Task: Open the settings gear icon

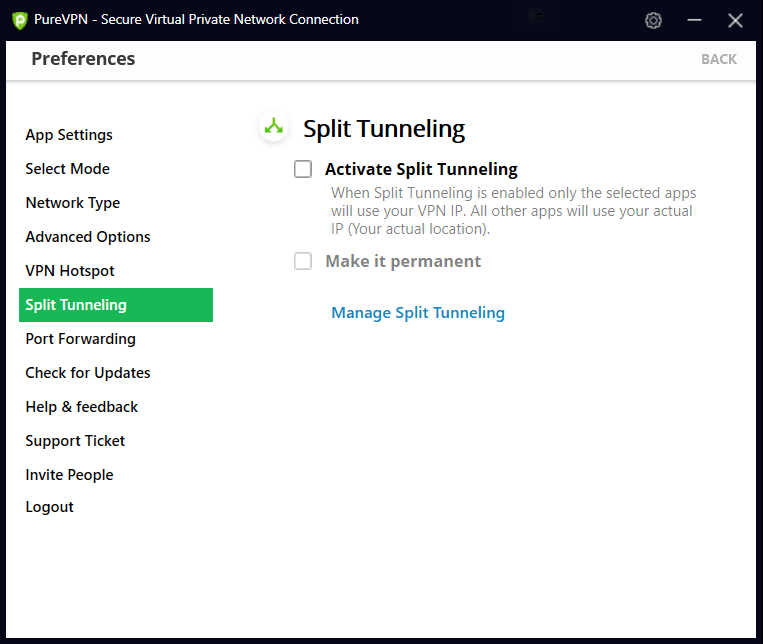Action: (654, 20)
